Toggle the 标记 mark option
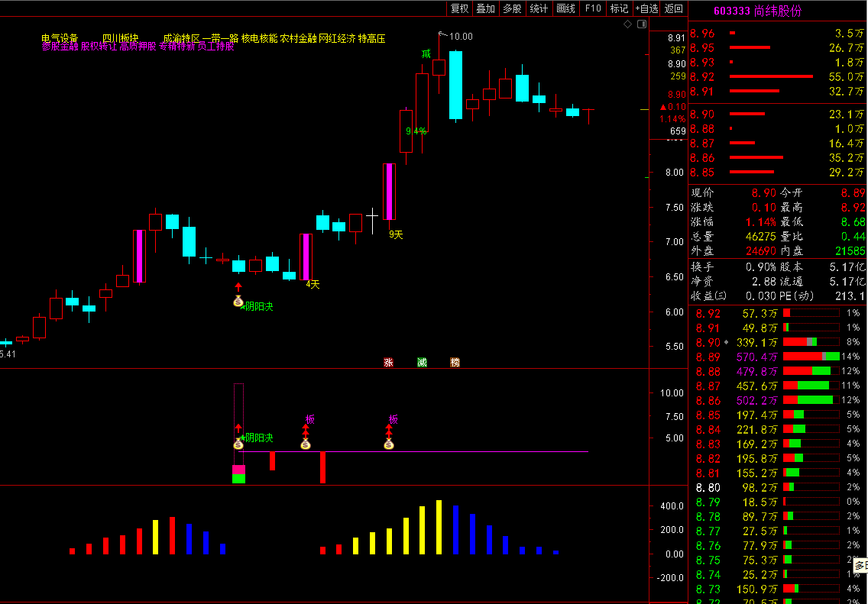The image size is (868, 604). 619,8
